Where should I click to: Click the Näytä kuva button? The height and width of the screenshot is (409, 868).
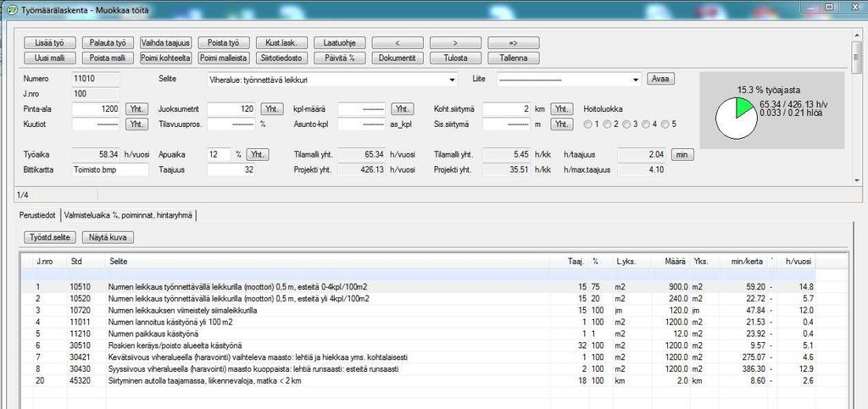[108, 237]
